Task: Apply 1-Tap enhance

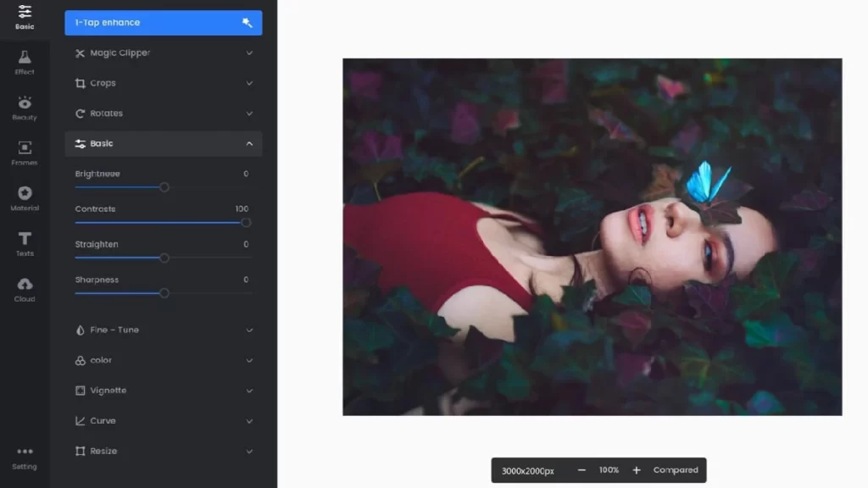Action: (x=144, y=23)
